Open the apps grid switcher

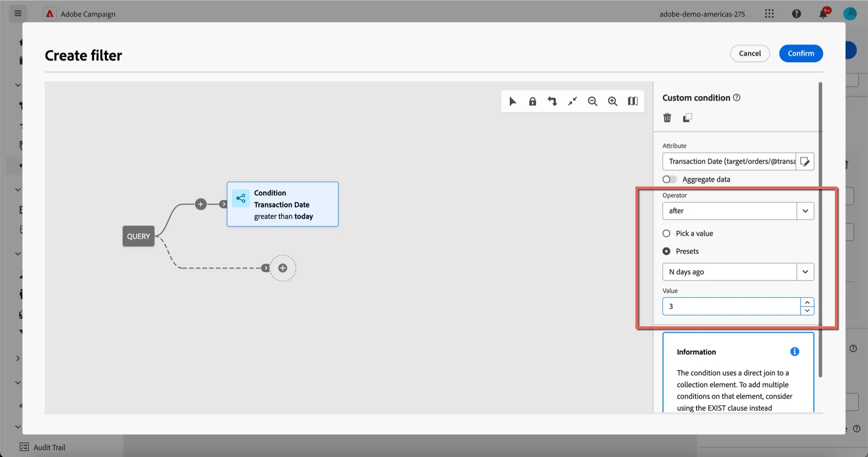tap(770, 14)
